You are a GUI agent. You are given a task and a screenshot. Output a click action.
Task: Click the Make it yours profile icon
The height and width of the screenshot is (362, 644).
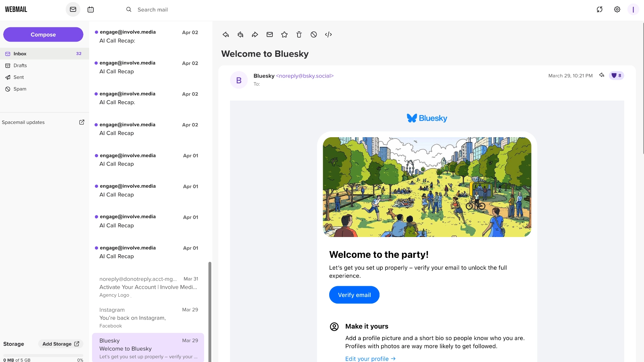(334, 326)
